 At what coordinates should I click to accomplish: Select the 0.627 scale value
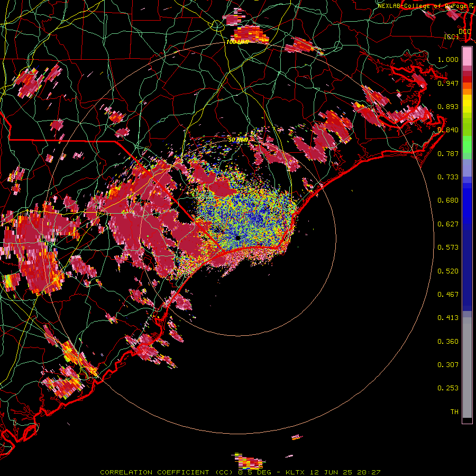[448, 224]
